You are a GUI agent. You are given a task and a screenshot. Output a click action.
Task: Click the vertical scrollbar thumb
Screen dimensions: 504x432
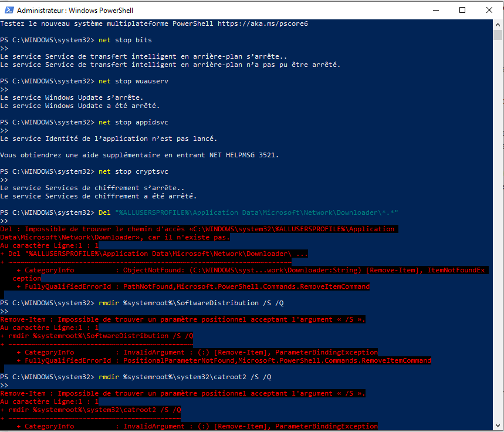point(498,35)
